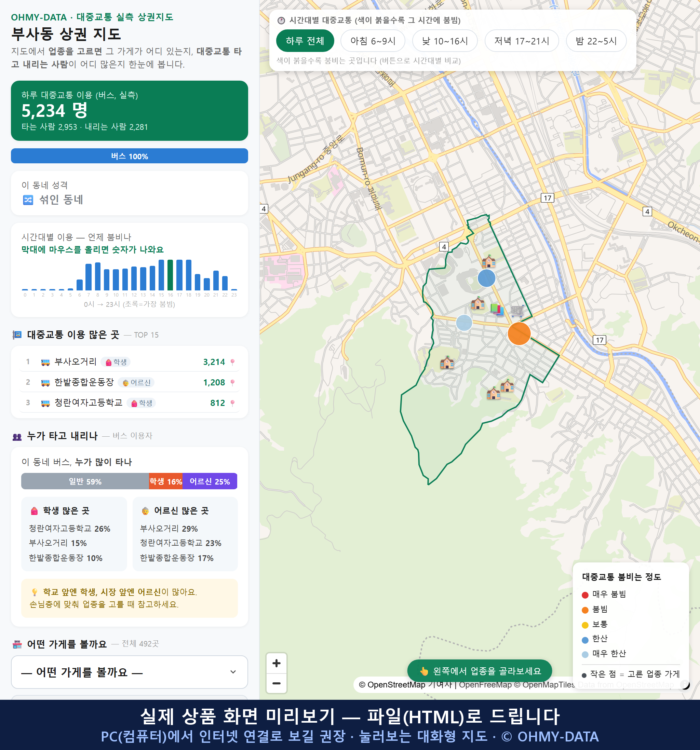700x750 pixels.
Task: Zoom in on the map with plus button
Action: tap(276, 663)
